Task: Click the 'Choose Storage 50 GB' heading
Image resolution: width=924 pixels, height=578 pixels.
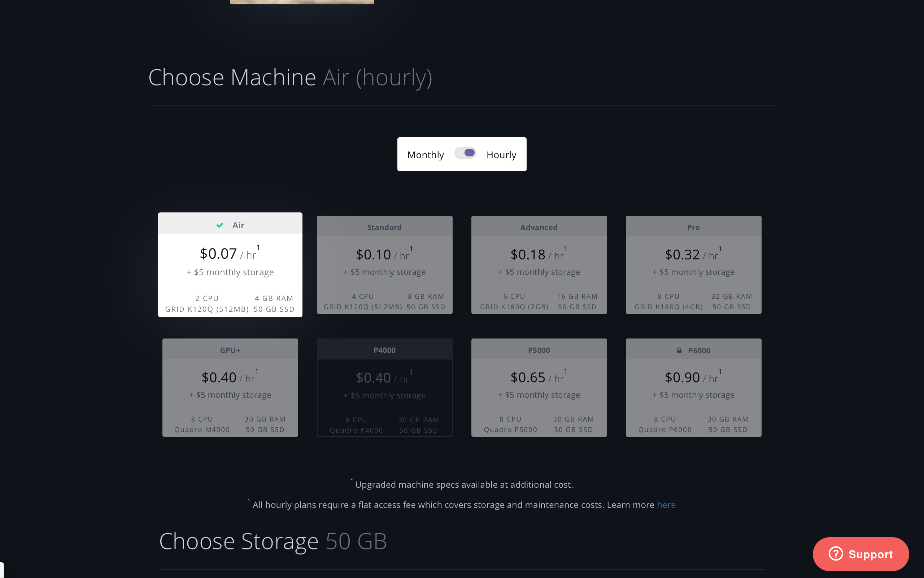Action: tap(273, 541)
